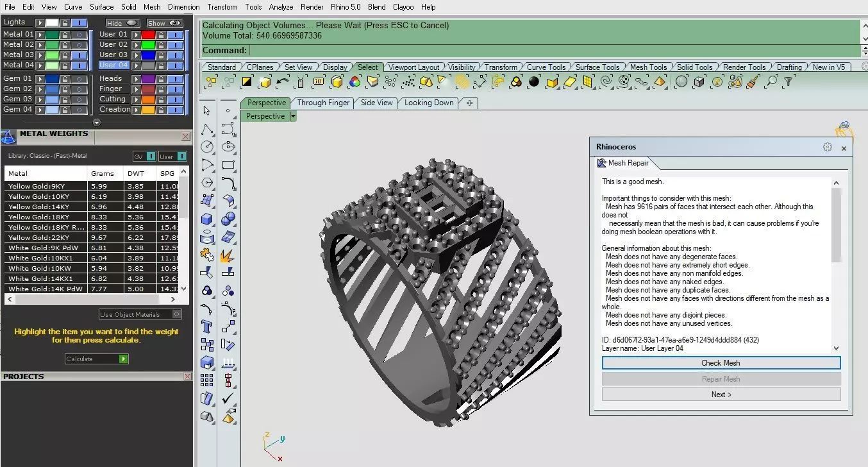Toggle Metal 03 layer visibility off
Image resolution: width=868 pixels, height=467 pixels.
pos(79,55)
